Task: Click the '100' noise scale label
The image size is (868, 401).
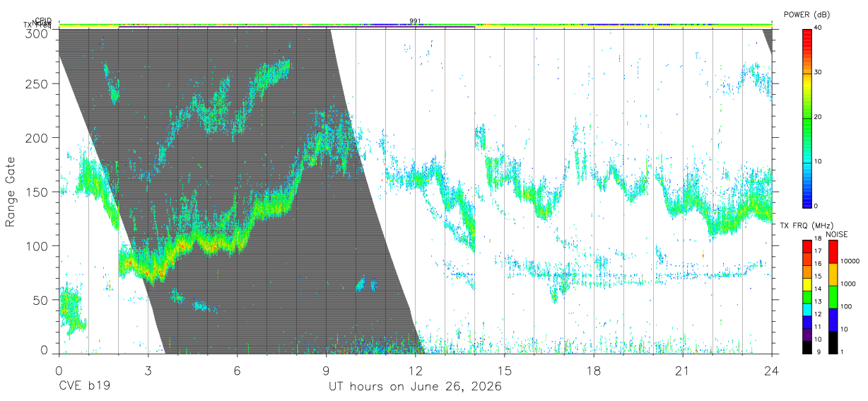Action: [x=847, y=307]
